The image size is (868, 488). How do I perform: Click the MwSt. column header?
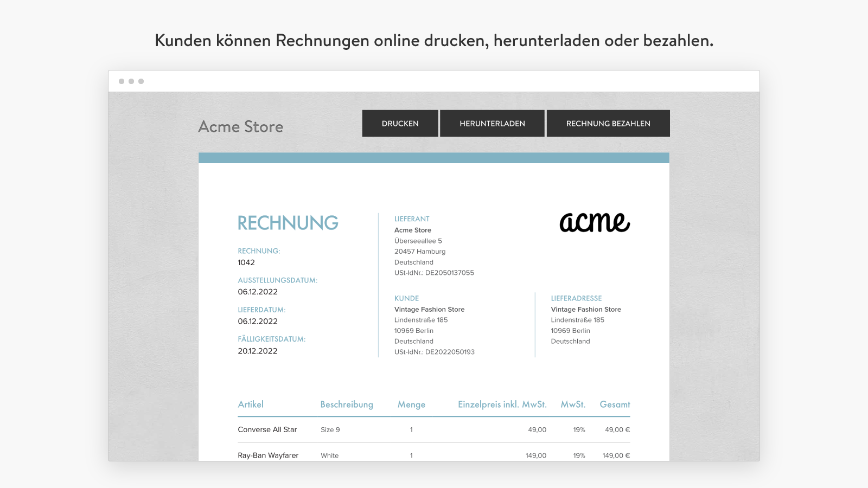pos(573,404)
